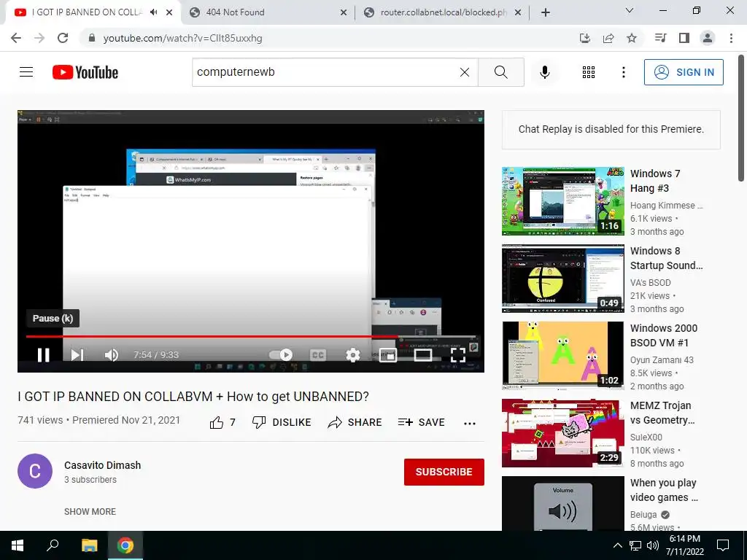Screen dimensions: 747x560
Task: Open the tab search chevron
Action: pos(630,10)
